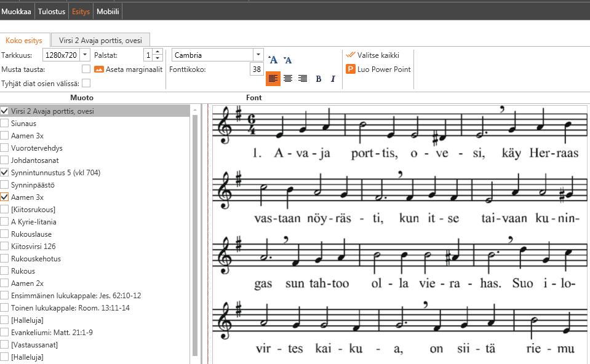
Task: Decrease Palstat column count
Action: 157,58
